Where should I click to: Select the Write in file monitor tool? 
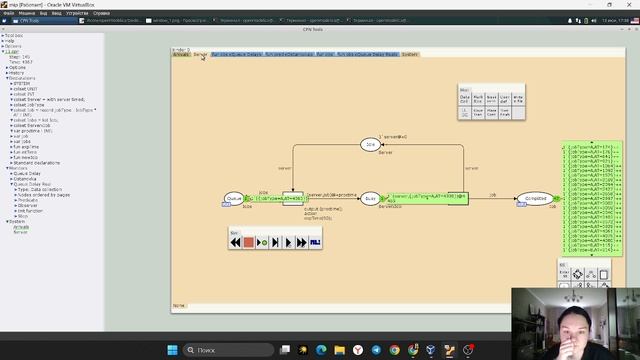point(518,99)
